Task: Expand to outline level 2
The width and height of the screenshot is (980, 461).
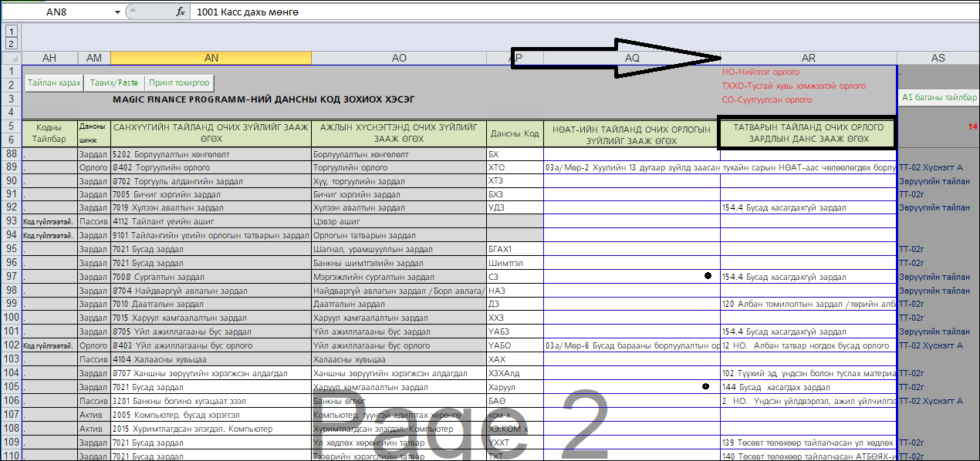Action: tap(11, 44)
